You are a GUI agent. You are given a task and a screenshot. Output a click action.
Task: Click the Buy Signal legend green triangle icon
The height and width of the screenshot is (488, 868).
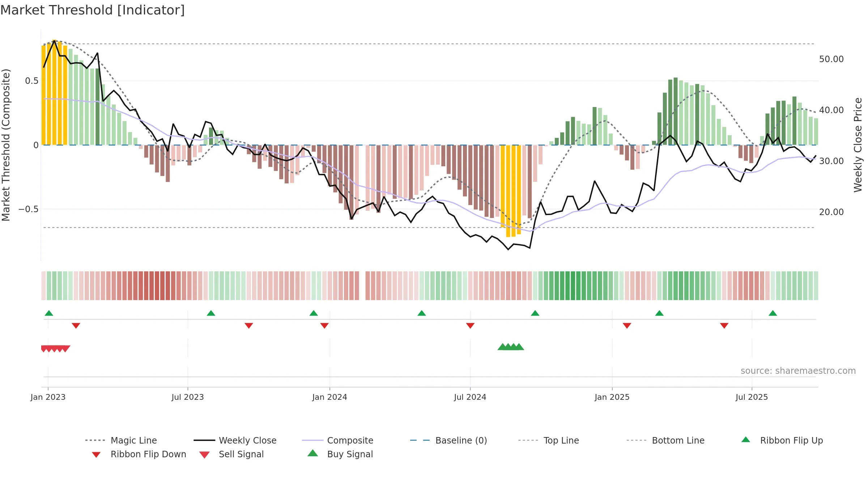[313, 453]
